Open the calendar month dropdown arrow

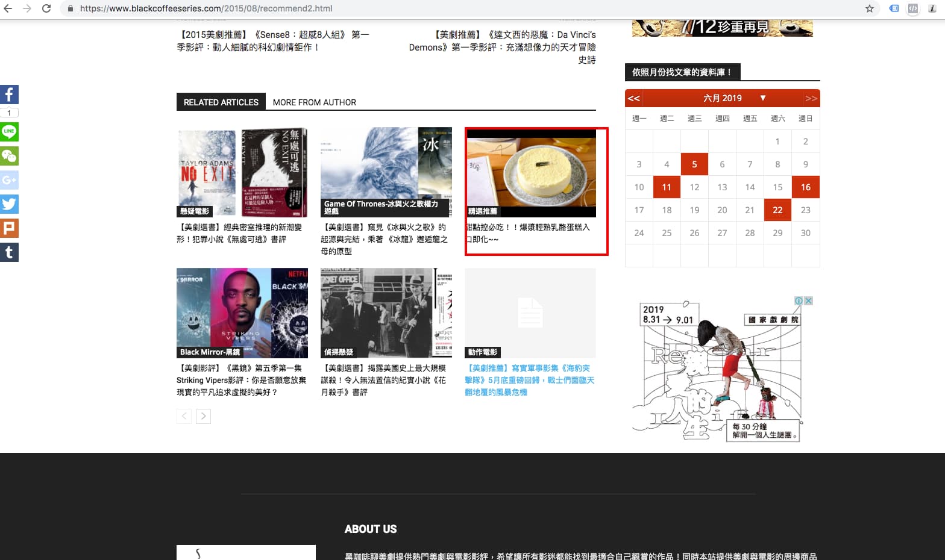[x=762, y=98]
